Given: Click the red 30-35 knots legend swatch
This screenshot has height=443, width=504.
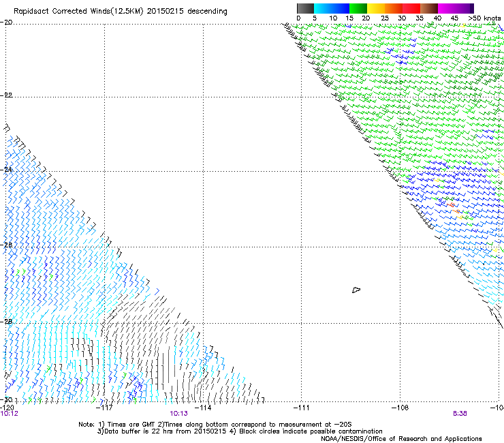Looking at the screenshot, I should coord(411,8).
